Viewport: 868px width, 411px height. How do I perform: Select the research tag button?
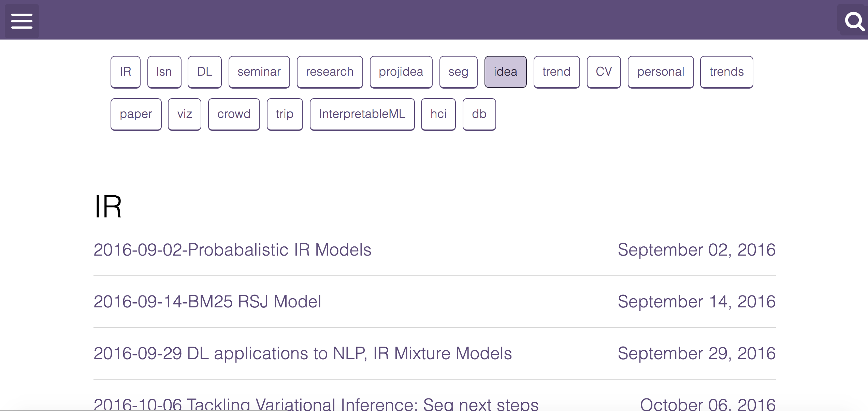(x=330, y=72)
